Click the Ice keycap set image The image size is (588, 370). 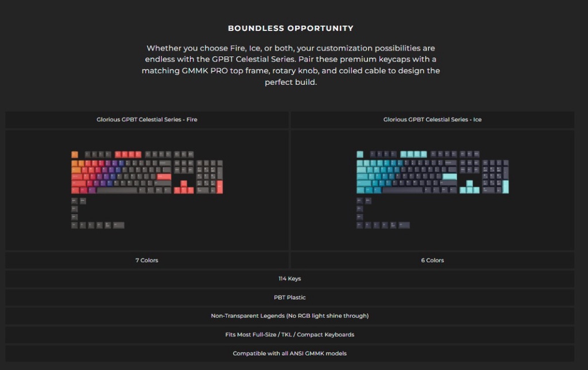[432, 189]
